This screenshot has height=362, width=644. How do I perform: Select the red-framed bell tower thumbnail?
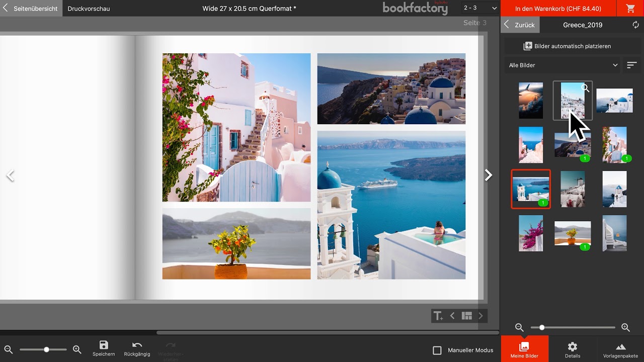point(531,189)
